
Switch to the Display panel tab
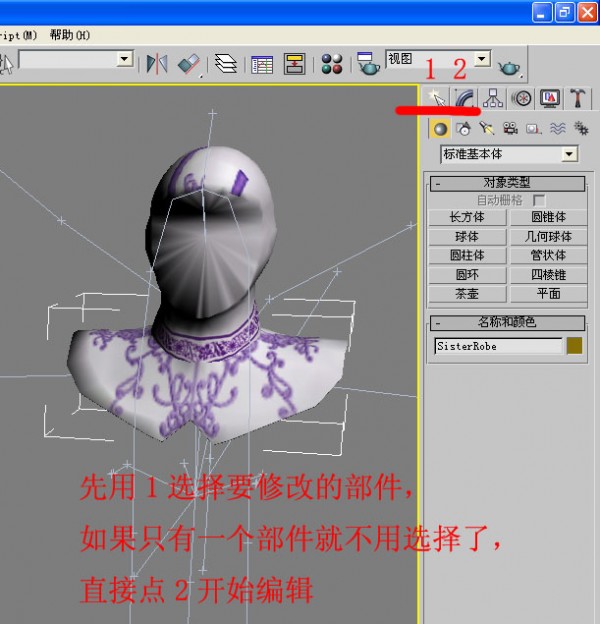(x=549, y=98)
